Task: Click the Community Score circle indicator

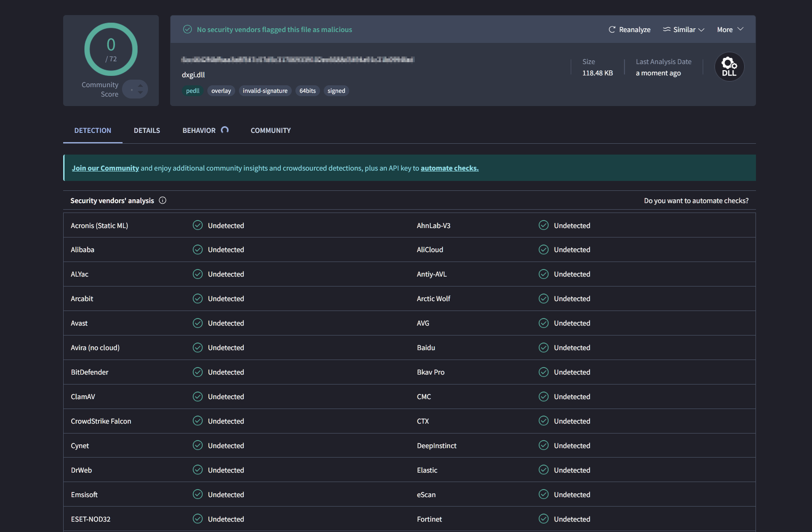Action: 111,49
